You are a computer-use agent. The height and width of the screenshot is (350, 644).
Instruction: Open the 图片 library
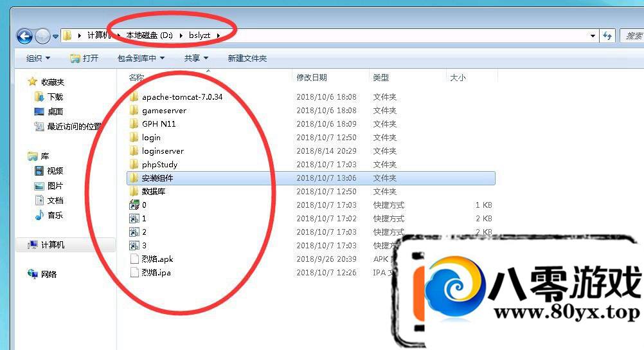[55, 186]
